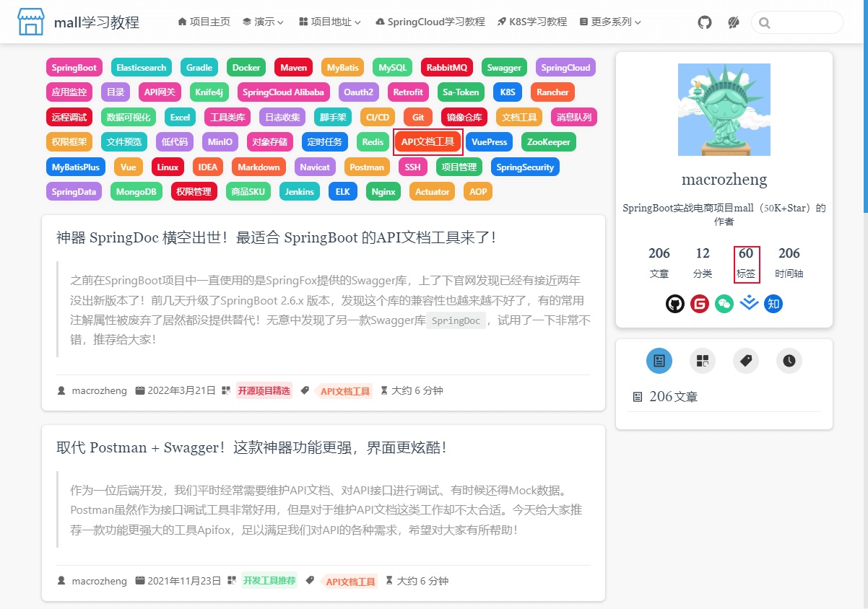Viewport: 868px width, 609px height.
Task: Click the page vertical scrollbar
Action: 866,107
